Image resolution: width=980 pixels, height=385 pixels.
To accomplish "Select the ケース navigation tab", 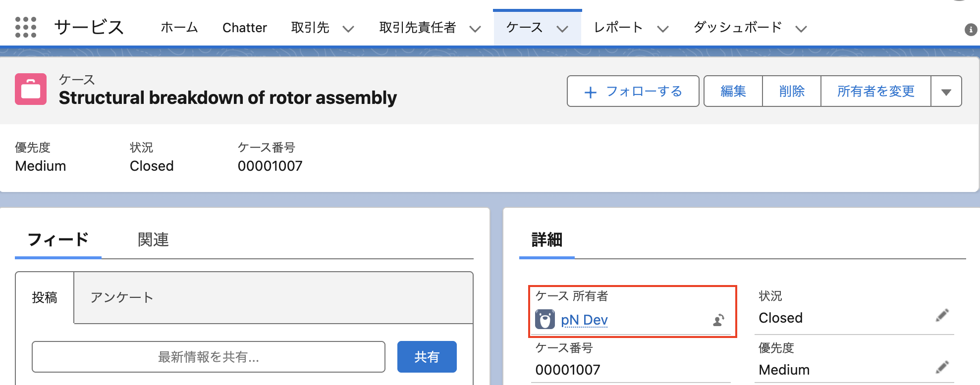I will (525, 27).
